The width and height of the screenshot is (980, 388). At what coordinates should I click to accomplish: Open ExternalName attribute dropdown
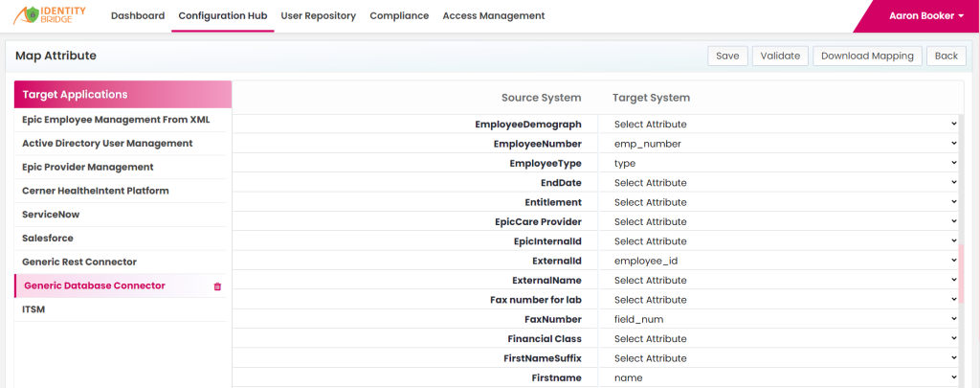(781, 280)
